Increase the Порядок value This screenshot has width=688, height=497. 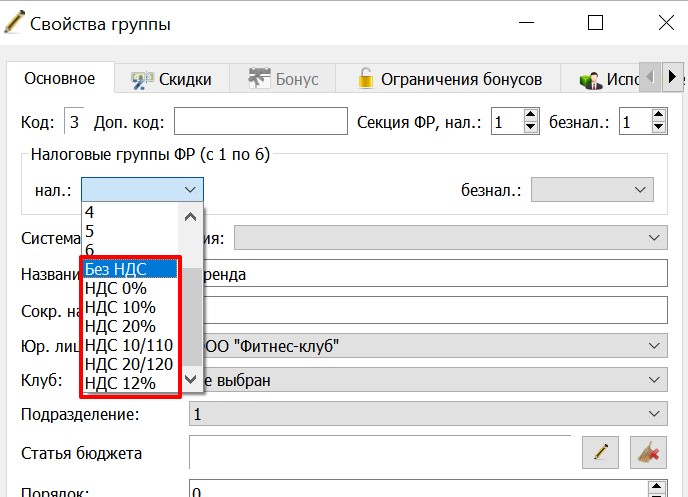click(x=656, y=486)
